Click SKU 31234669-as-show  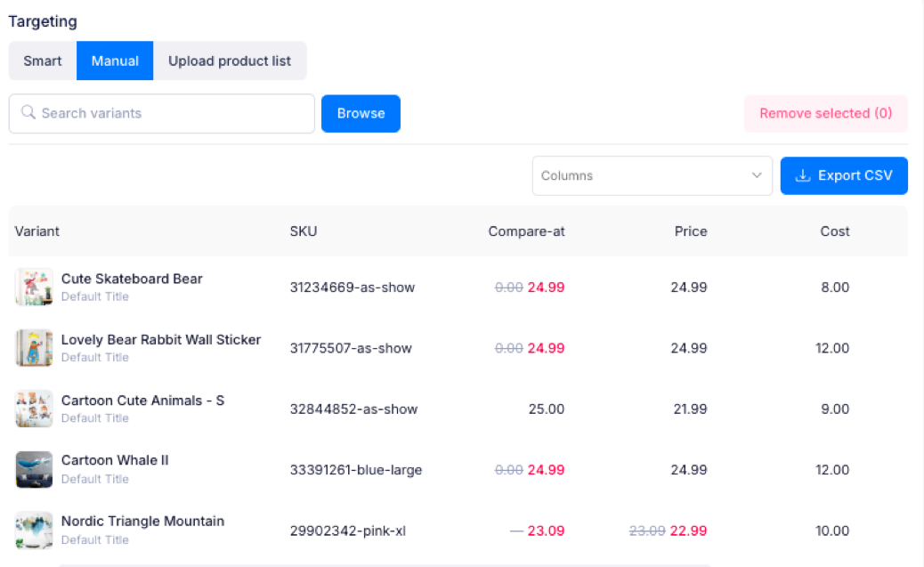(x=353, y=288)
